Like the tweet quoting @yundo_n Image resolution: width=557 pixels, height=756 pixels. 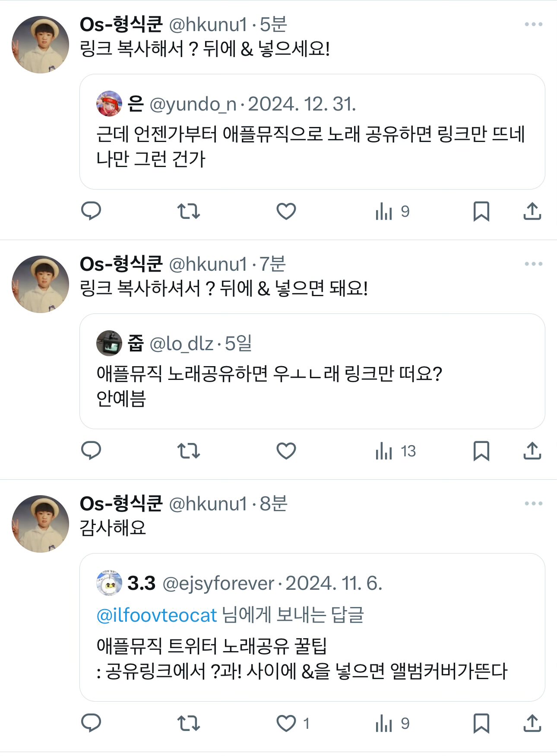286,211
